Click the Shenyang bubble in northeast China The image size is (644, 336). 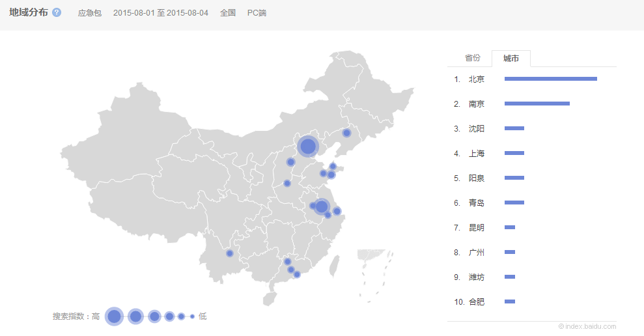click(346, 133)
